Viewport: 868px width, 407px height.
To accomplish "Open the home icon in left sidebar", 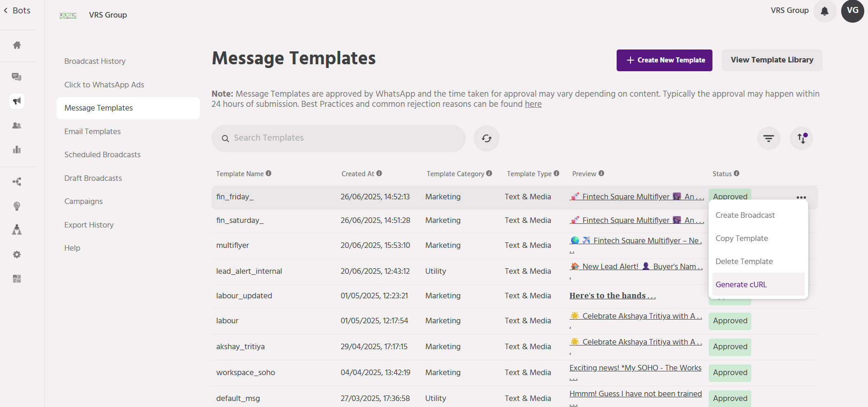I will pos(17,45).
